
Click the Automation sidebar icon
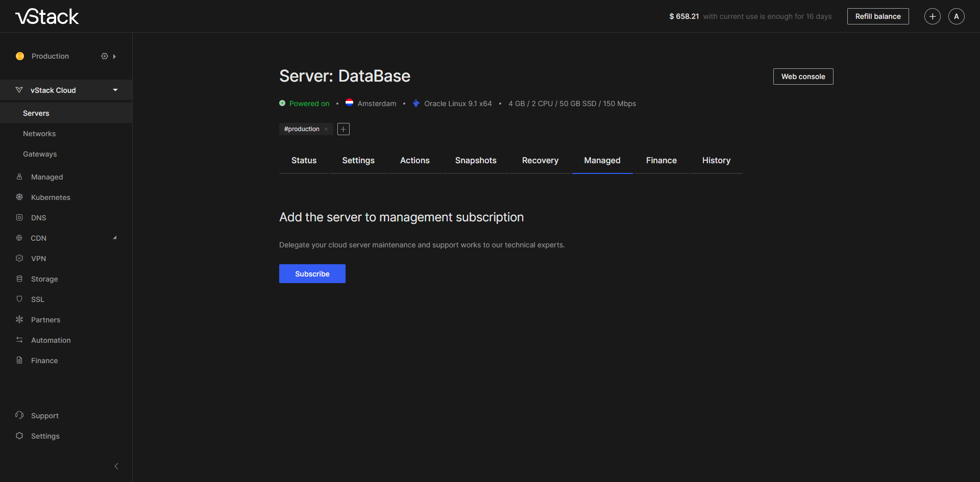coord(19,340)
